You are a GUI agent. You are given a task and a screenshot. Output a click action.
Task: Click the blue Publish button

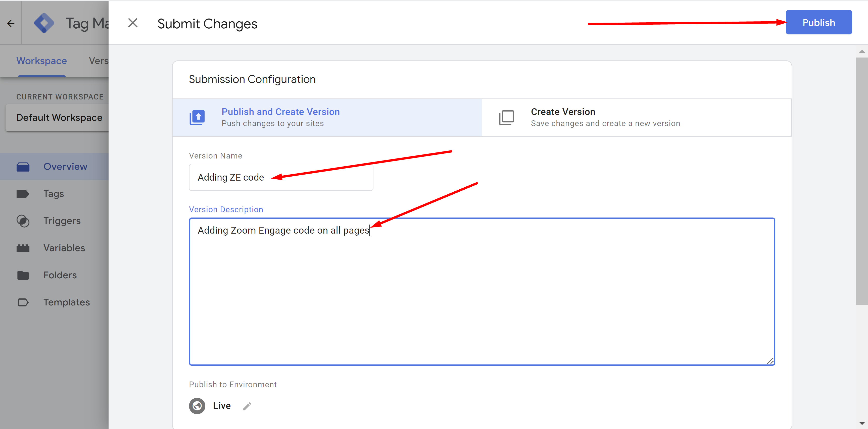click(818, 23)
